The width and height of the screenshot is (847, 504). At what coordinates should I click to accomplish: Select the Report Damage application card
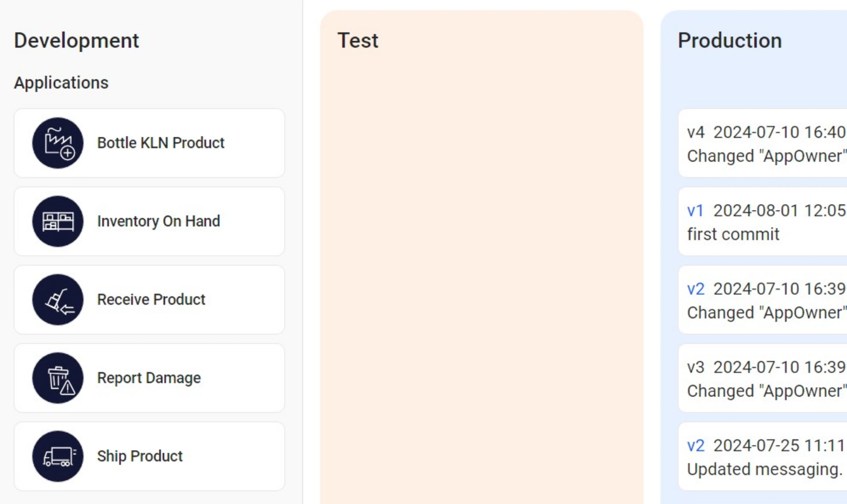[x=149, y=378]
